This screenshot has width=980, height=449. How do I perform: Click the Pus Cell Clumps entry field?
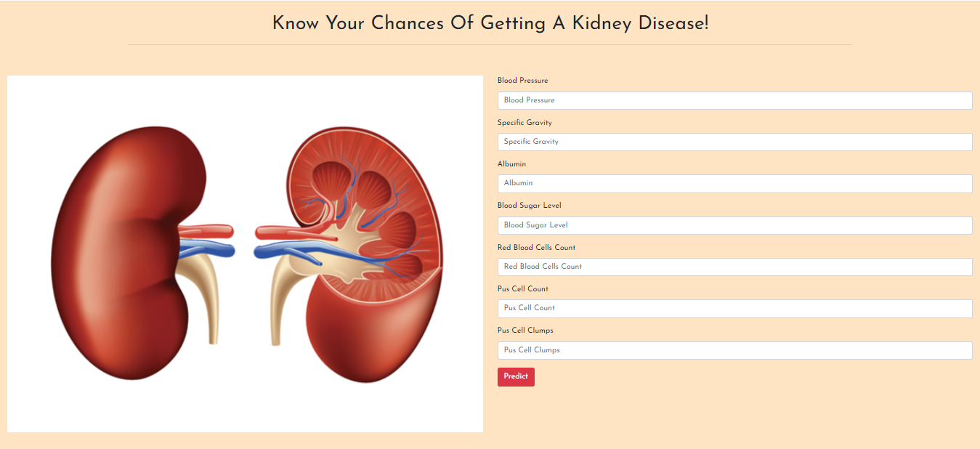coord(734,350)
